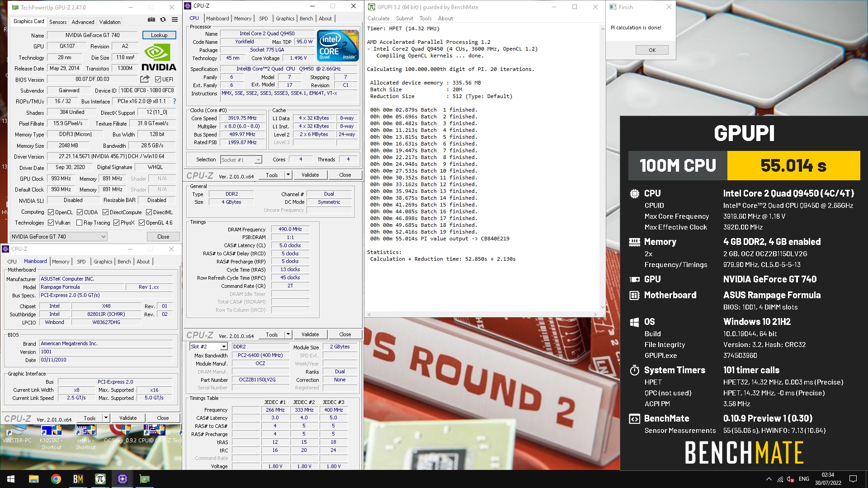Select the CPUID CPU-Z desktop icon
Viewport: 868px width, 488px height.
coord(154,435)
